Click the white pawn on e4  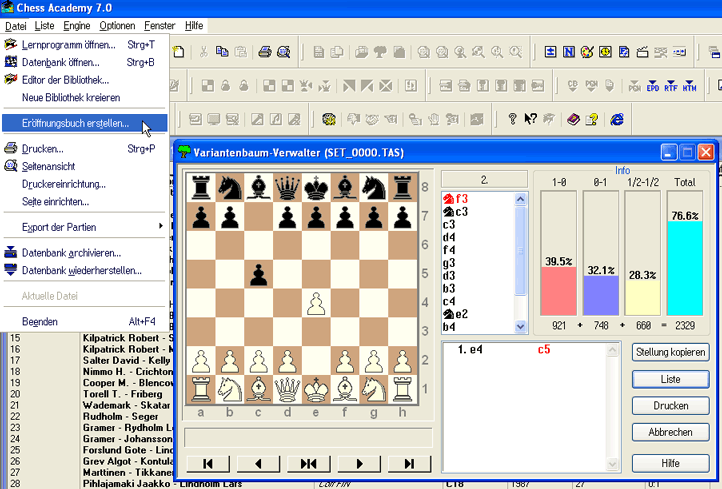[x=316, y=303]
